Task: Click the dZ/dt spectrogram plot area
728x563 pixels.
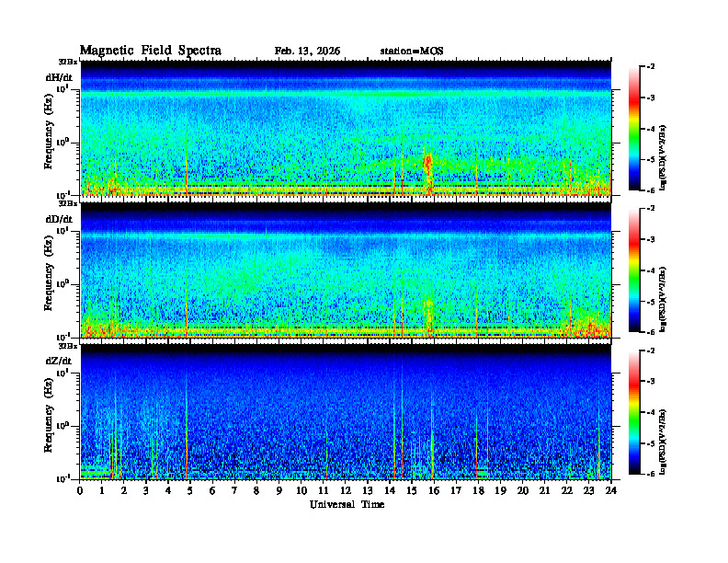Action: point(346,412)
